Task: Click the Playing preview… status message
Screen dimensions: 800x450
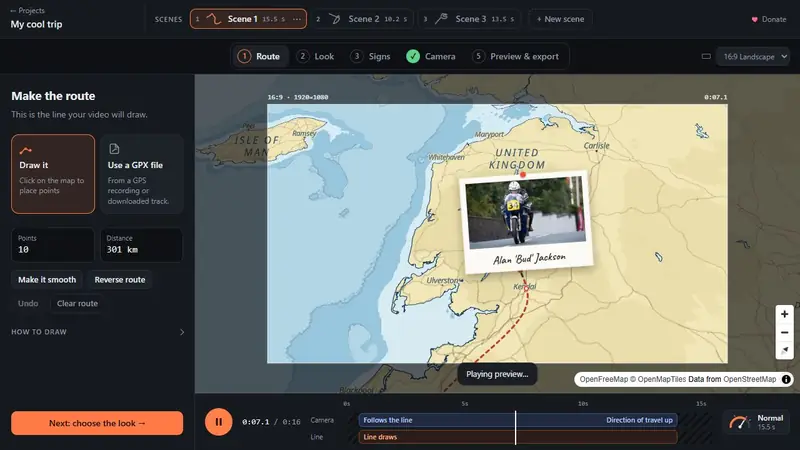Action: [497, 374]
